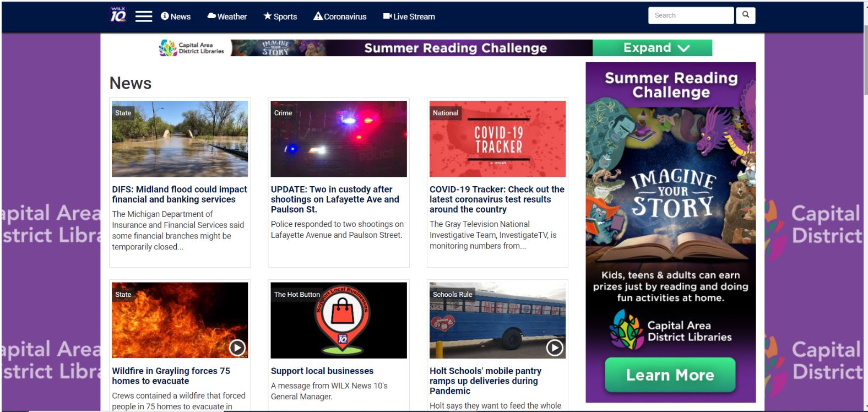Focus the Search input field
The height and width of the screenshot is (412, 868).
[691, 15]
